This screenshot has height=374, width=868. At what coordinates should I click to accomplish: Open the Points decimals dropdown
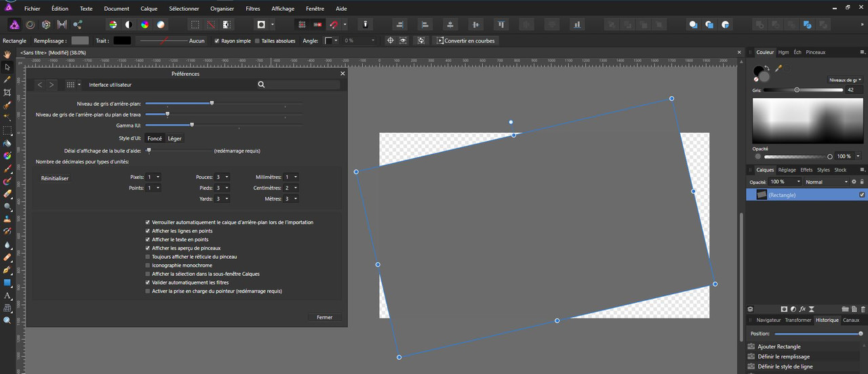pyautogui.click(x=154, y=188)
